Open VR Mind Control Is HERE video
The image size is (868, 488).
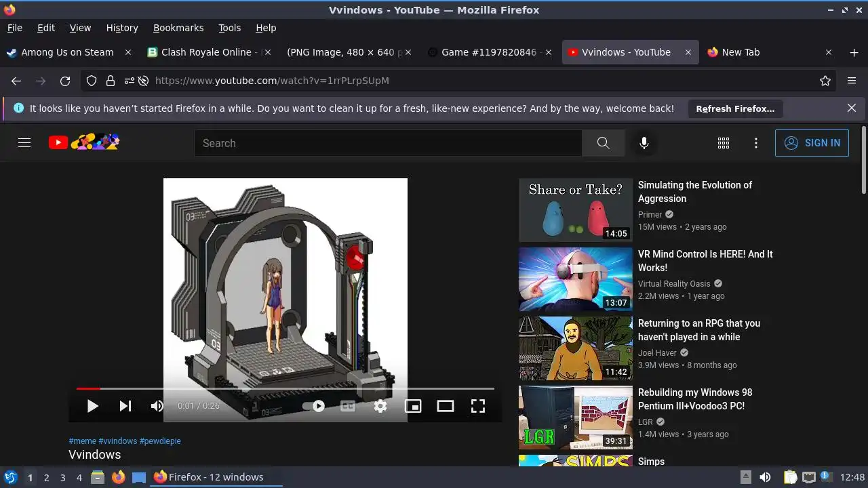pos(705,261)
